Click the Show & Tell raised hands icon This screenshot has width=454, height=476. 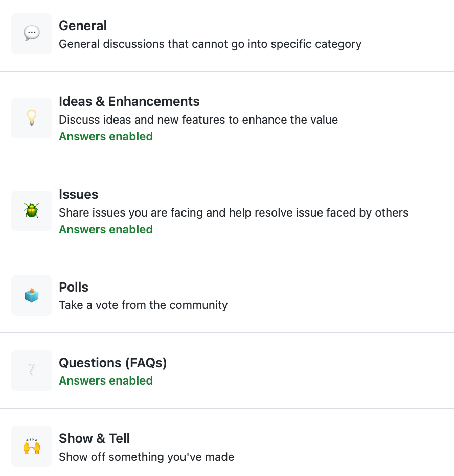[32, 446]
